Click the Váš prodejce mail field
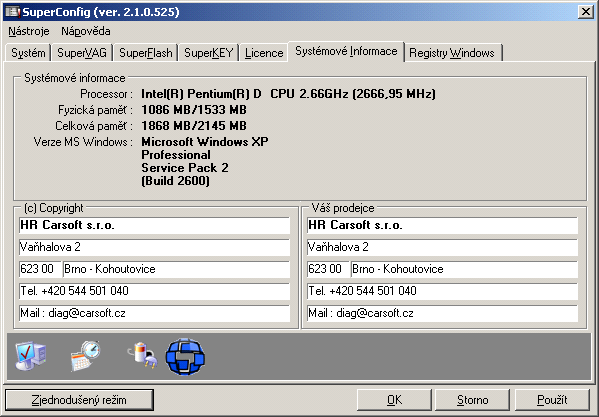 point(442,314)
